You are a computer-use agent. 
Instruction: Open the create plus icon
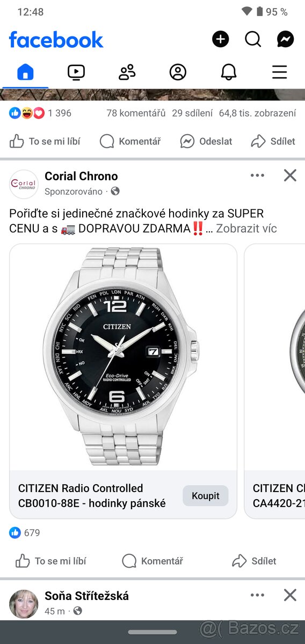220,39
